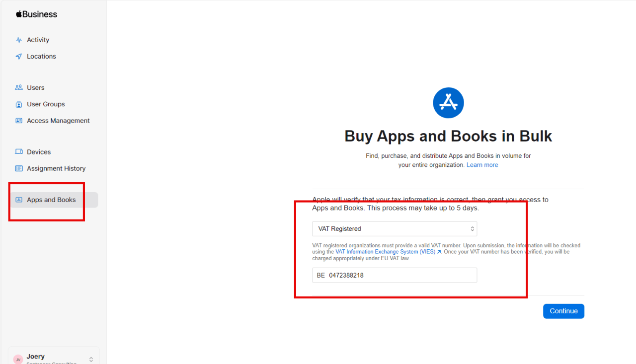Click the Apps and Books sidebar icon
The width and height of the screenshot is (636, 364).
coord(19,200)
